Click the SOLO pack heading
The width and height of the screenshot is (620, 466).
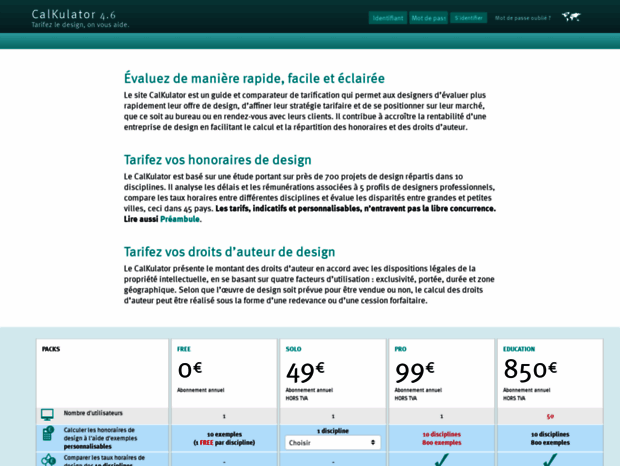point(293,349)
